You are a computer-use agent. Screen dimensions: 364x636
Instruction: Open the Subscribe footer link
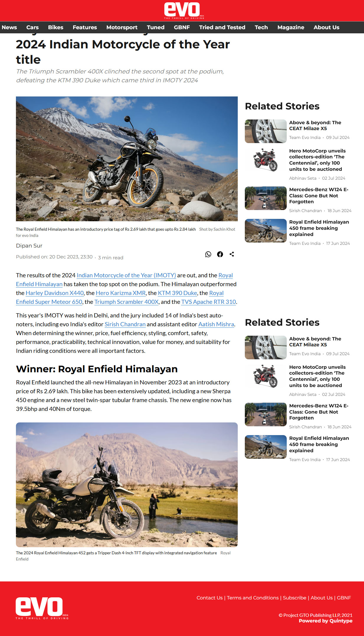tap(294, 598)
